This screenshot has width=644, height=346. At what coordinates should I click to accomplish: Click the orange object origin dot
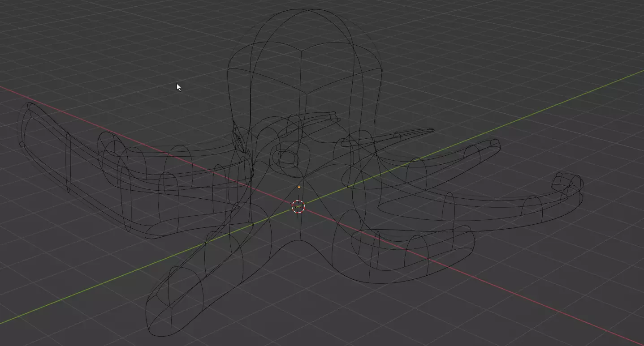[x=299, y=187]
